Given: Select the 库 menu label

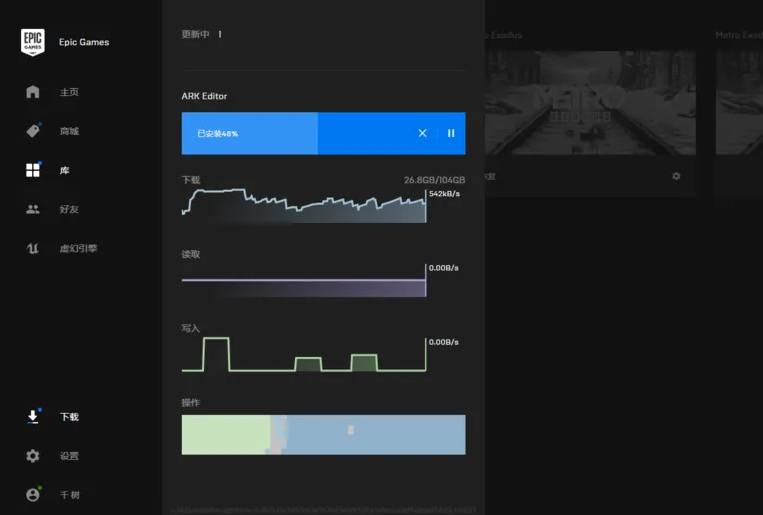Looking at the screenshot, I should (64, 170).
